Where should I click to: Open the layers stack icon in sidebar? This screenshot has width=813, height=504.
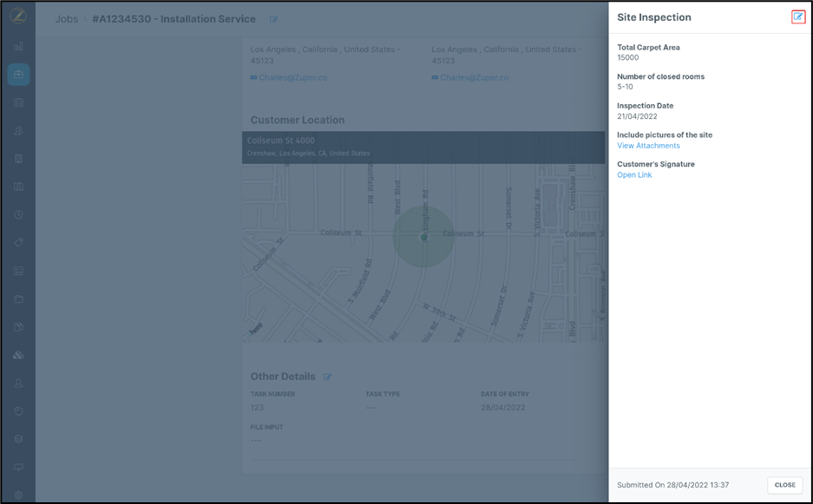click(x=18, y=439)
